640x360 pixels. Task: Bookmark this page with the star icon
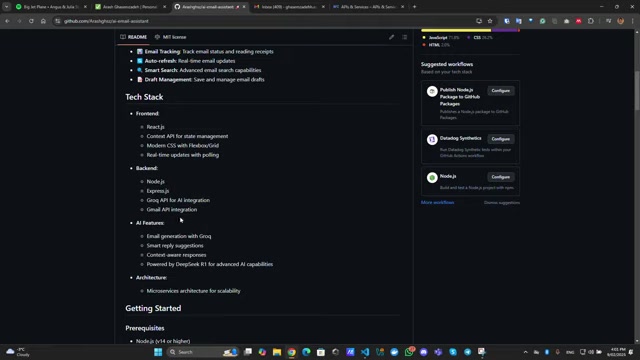click(x=490, y=21)
